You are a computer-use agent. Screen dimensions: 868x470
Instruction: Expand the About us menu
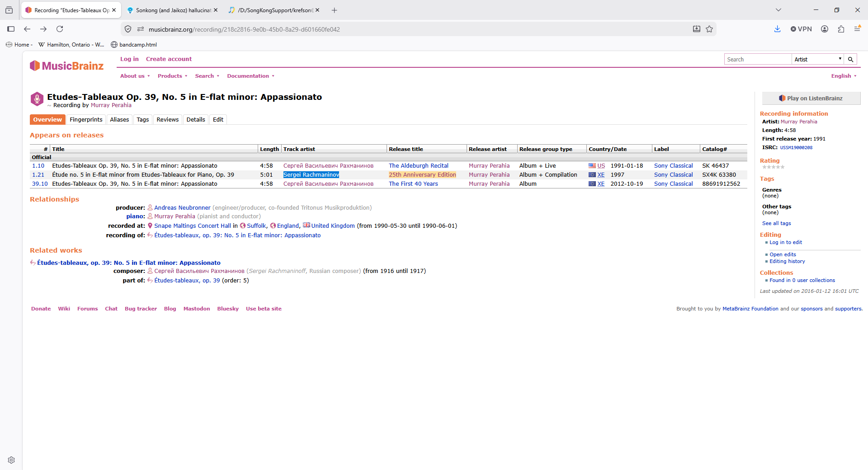[135, 76]
